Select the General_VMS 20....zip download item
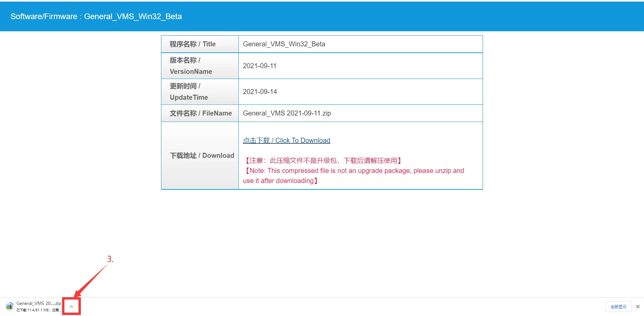The width and height of the screenshot is (644, 316). pyautogui.click(x=34, y=306)
